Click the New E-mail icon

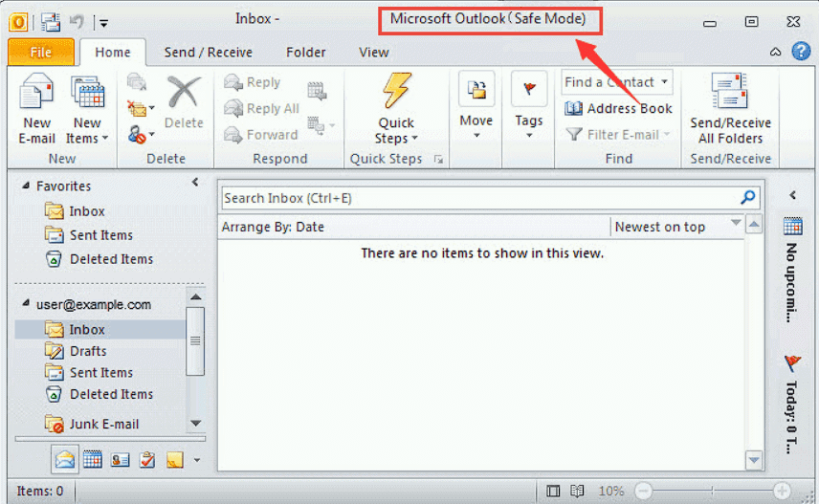36,108
